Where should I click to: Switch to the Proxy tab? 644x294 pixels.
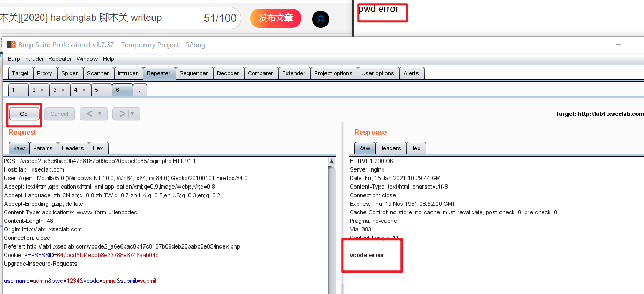(44, 73)
